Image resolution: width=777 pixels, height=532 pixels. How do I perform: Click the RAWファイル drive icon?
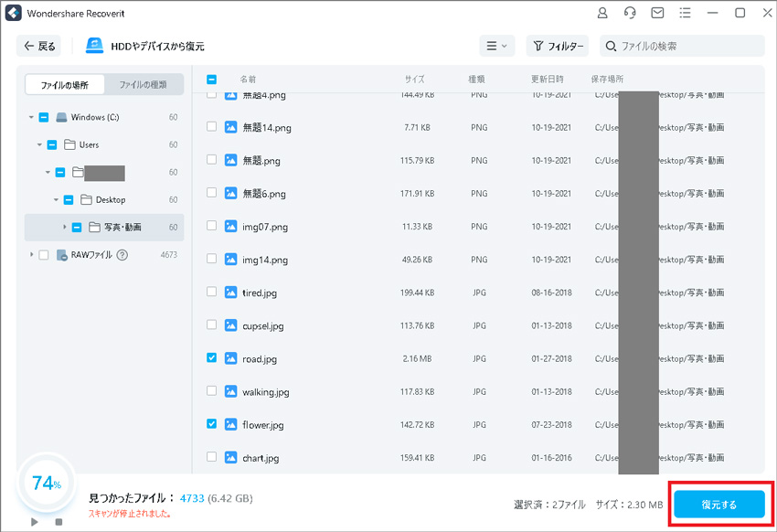[62, 255]
